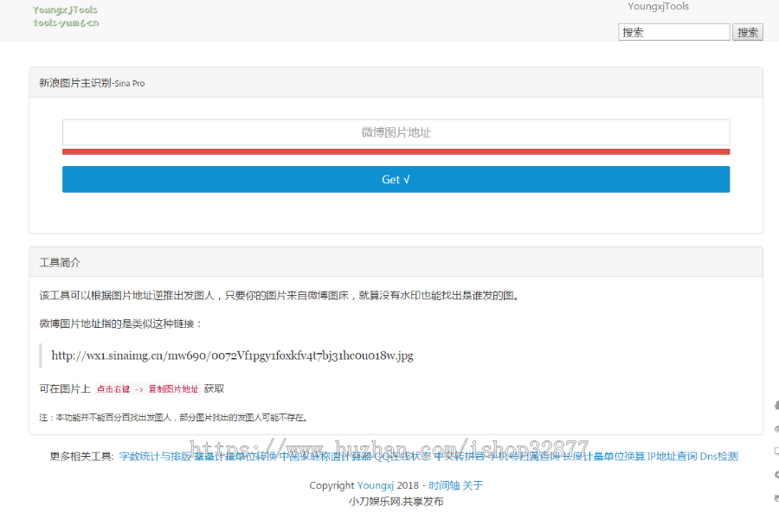779x532 pixels.
Task: Click the 工具简介 panel heading
Action: point(60,262)
